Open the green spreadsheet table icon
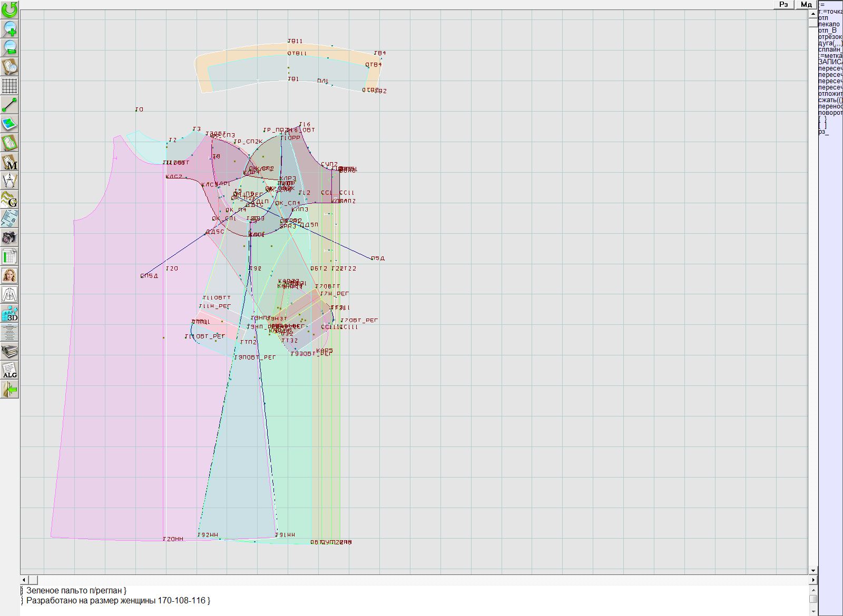The height and width of the screenshot is (616, 843). tap(9, 256)
